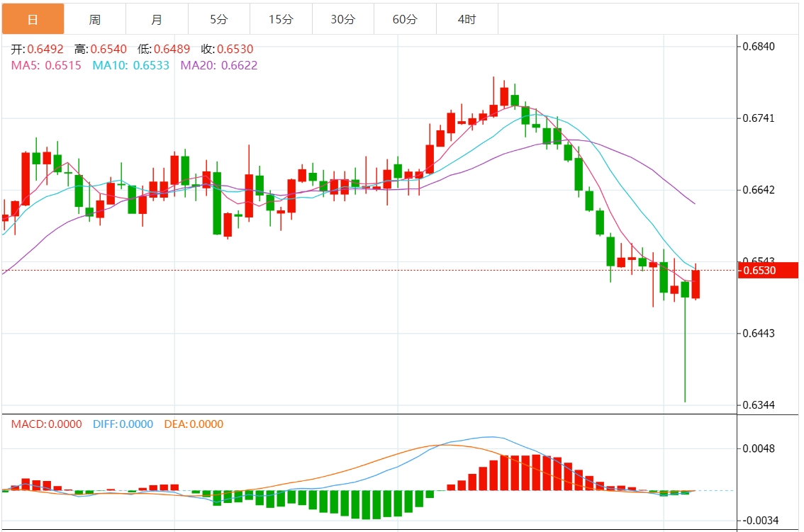Switch to the 月 monthly tab
This screenshot has width=804, height=532.
[x=157, y=19]
